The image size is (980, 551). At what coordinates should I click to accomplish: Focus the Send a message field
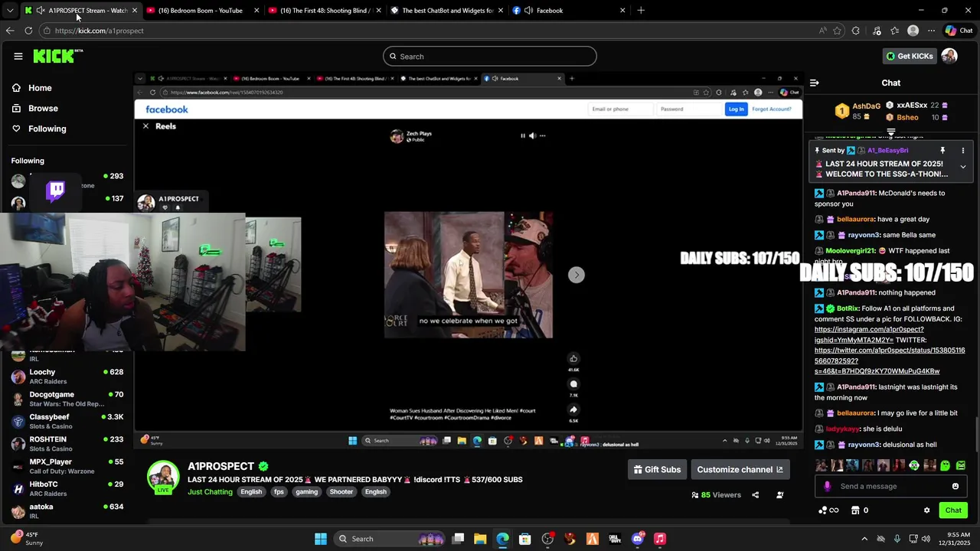point(891,486)
